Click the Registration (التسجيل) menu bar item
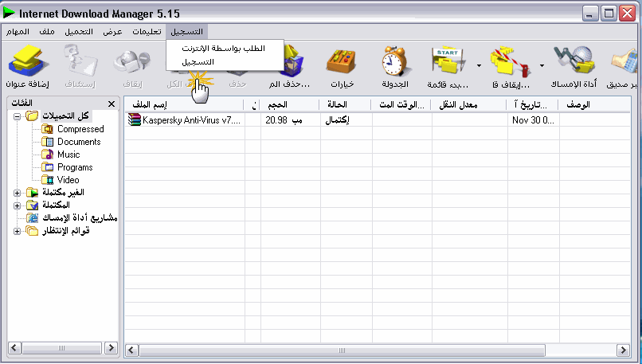 pyautogui.click(x=186, y=32)
